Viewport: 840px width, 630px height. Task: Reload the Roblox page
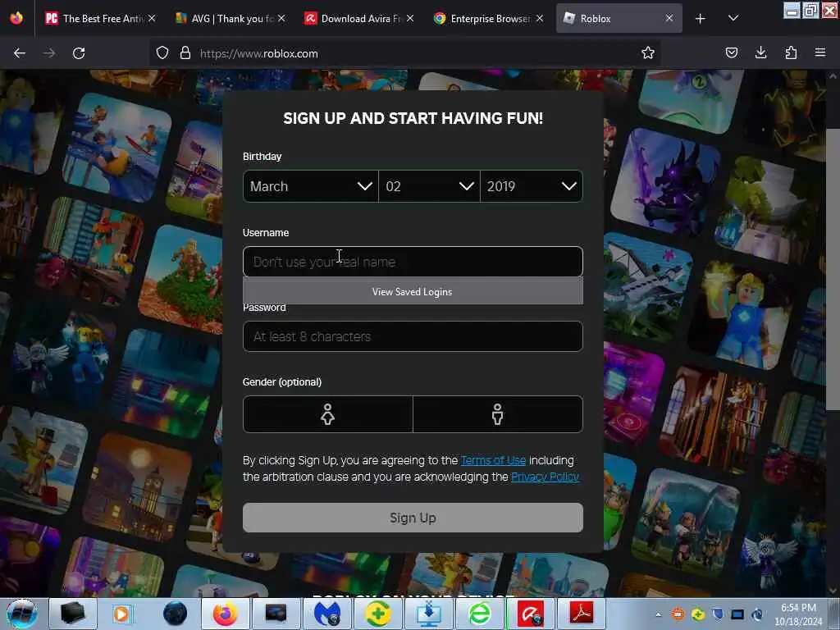click(x=79, y=53)
